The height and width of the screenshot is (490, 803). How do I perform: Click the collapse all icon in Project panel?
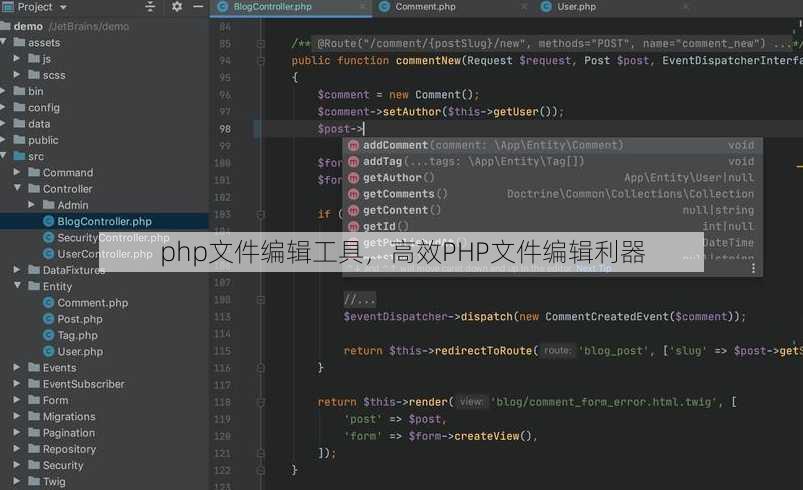[150, 7]
